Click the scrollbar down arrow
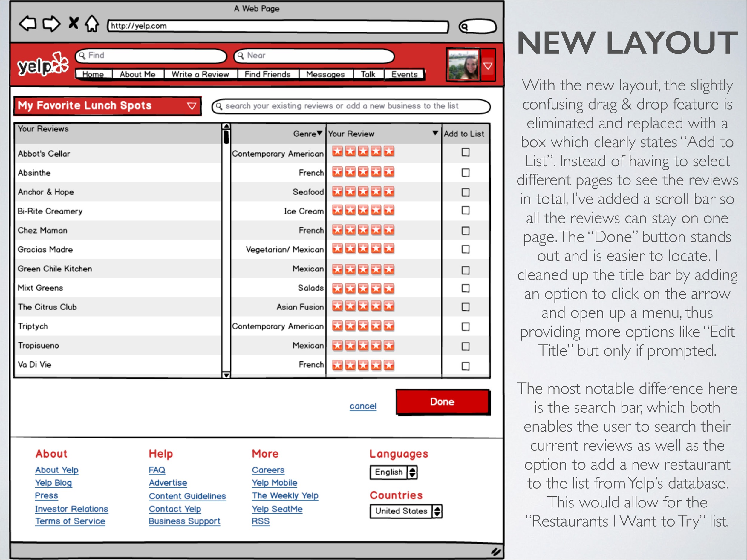747x560 pixels. point(226,375)
